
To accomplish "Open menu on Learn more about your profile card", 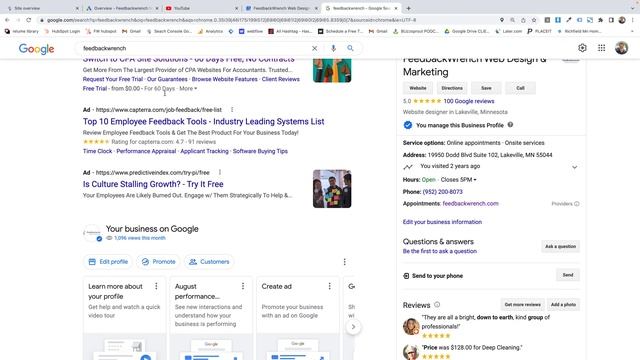I will (156, 287).
